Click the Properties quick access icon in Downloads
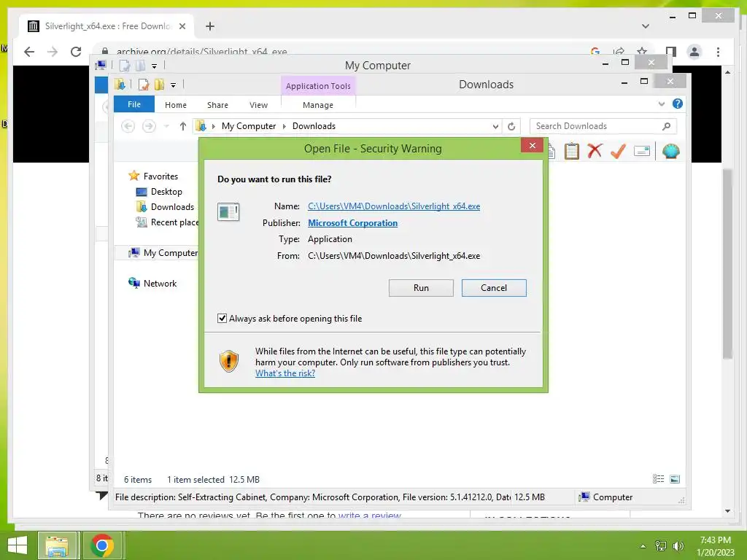 pos(143,85)
